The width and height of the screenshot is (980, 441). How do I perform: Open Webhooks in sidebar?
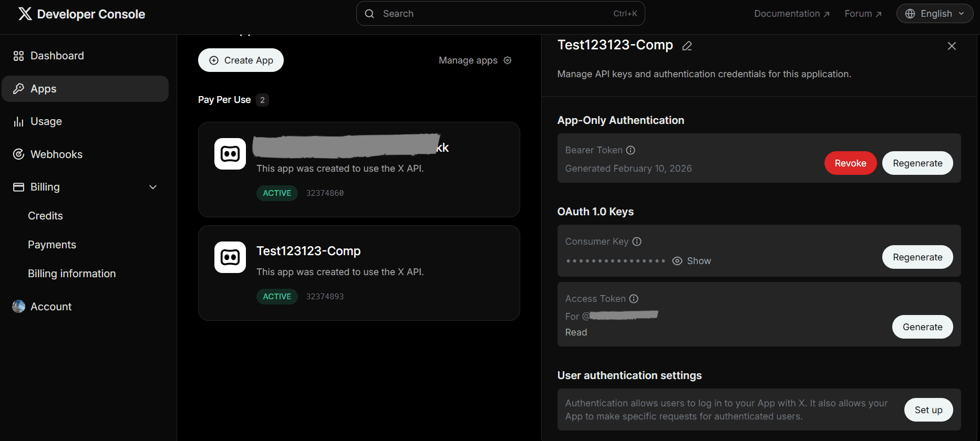click(85, 154)
